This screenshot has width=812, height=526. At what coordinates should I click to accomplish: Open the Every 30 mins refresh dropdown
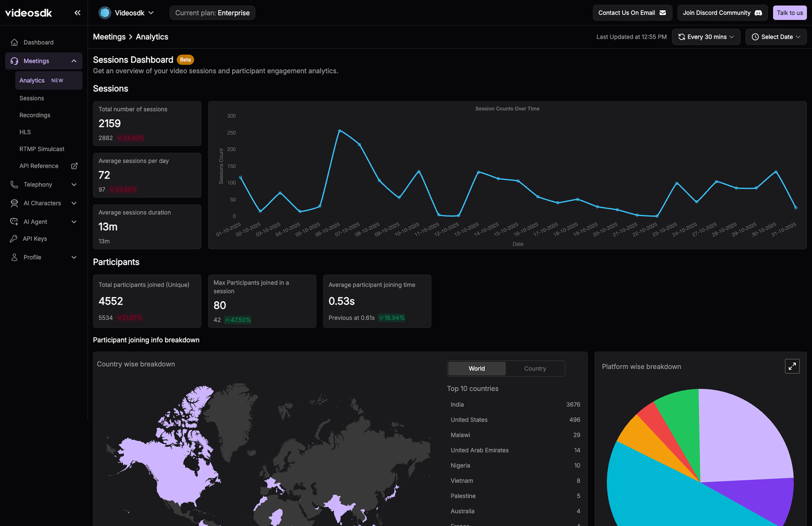tap(706, 37)
